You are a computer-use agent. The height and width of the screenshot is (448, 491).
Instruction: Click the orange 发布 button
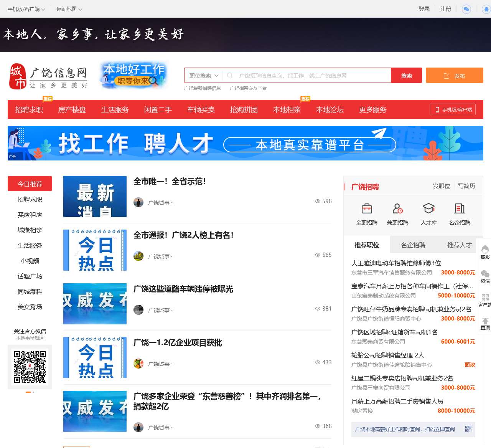tap(454, 76)
